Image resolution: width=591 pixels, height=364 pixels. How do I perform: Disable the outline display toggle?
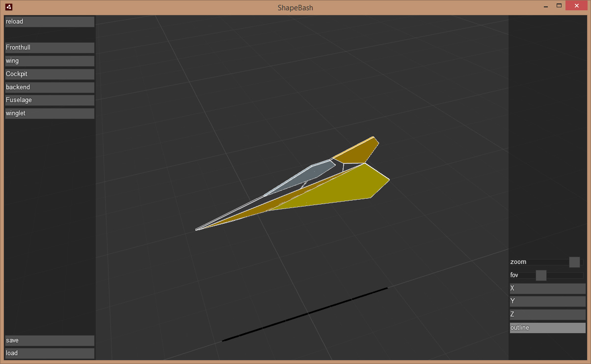pos(547,328)
